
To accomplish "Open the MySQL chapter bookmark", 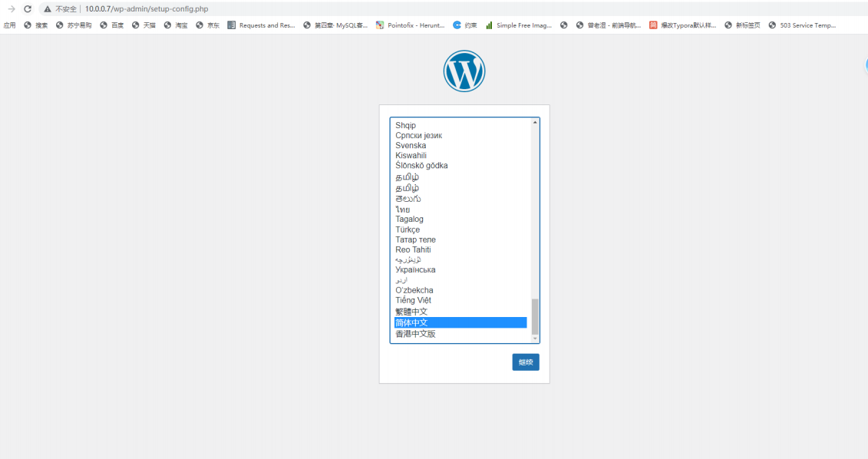I will [335, 25].
